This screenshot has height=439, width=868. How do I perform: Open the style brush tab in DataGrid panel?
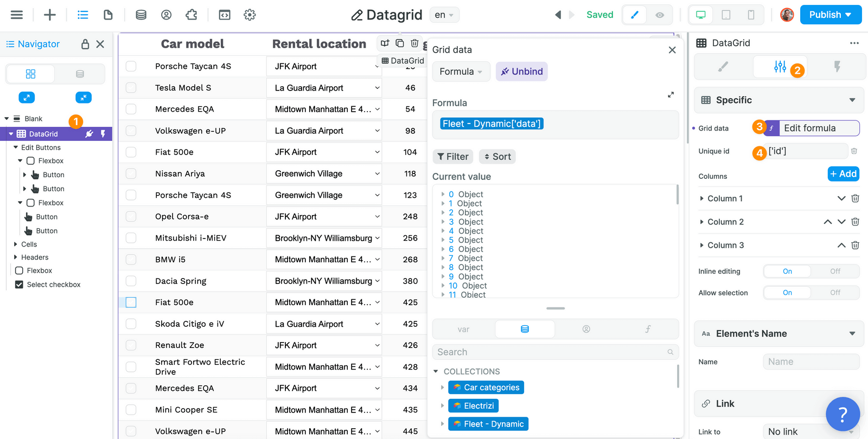(x=723, y=67)
